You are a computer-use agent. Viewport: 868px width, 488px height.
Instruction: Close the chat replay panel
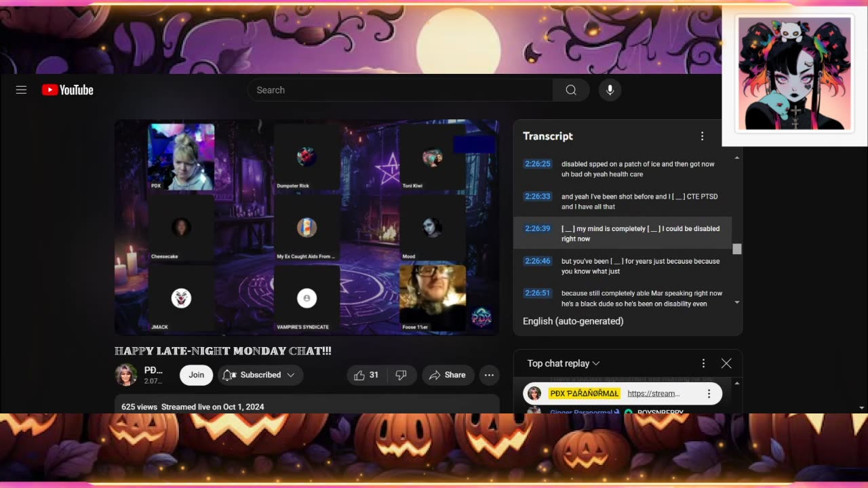pos(726,363)
